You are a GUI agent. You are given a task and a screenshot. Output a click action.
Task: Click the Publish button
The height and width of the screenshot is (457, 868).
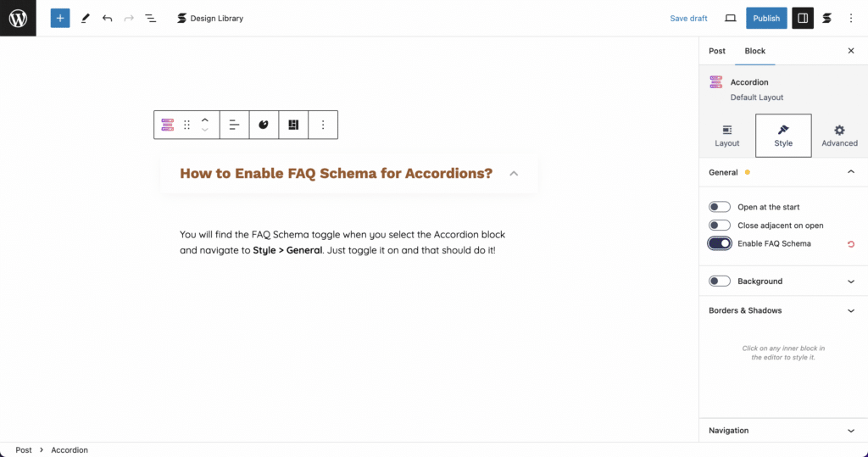[766, 19]
